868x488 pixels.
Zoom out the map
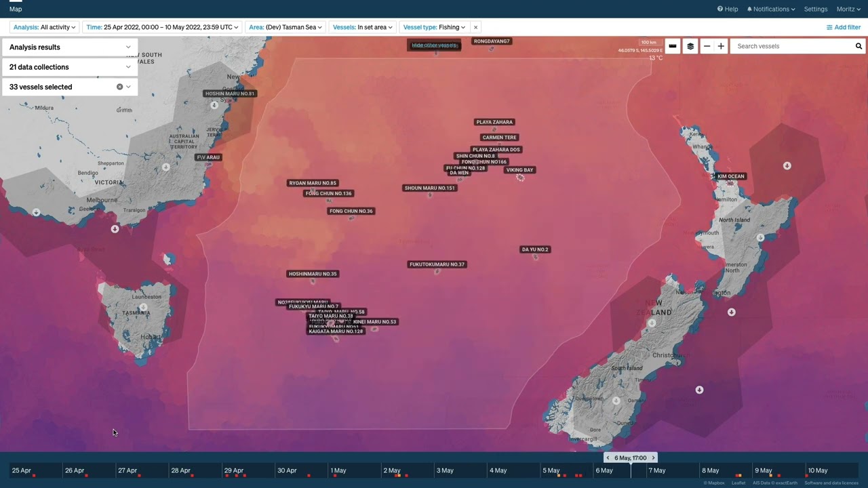click(x=707, y=46)
